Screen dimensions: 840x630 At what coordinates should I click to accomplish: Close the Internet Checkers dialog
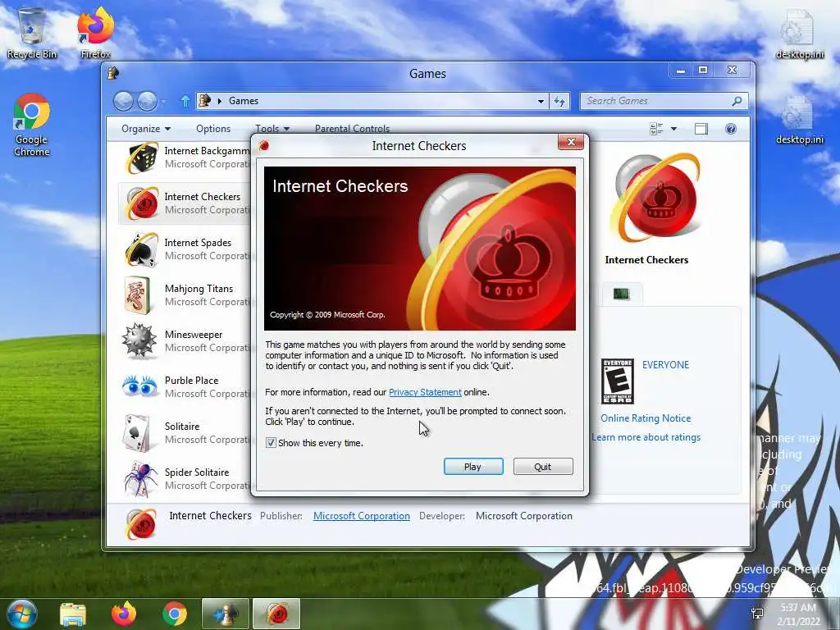tap(571, 143)
